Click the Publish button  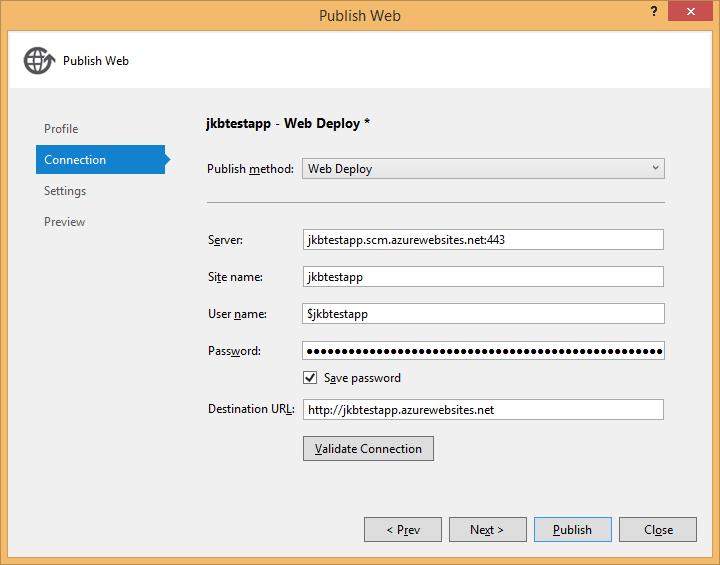[x=573, y=530]
